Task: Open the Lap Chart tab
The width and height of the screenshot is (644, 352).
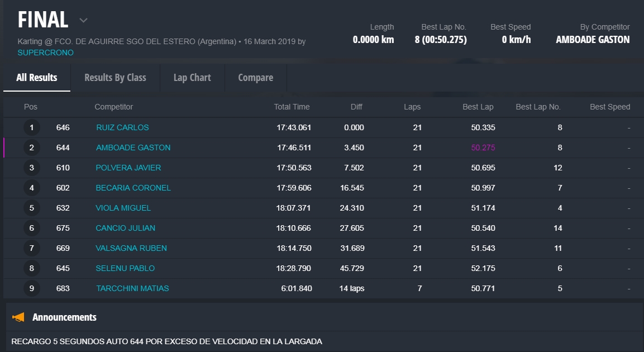Action: 192,78
